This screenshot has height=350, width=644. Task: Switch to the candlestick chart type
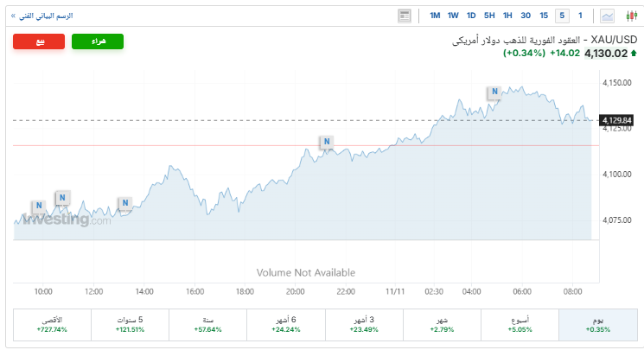[x=631, y=16]
